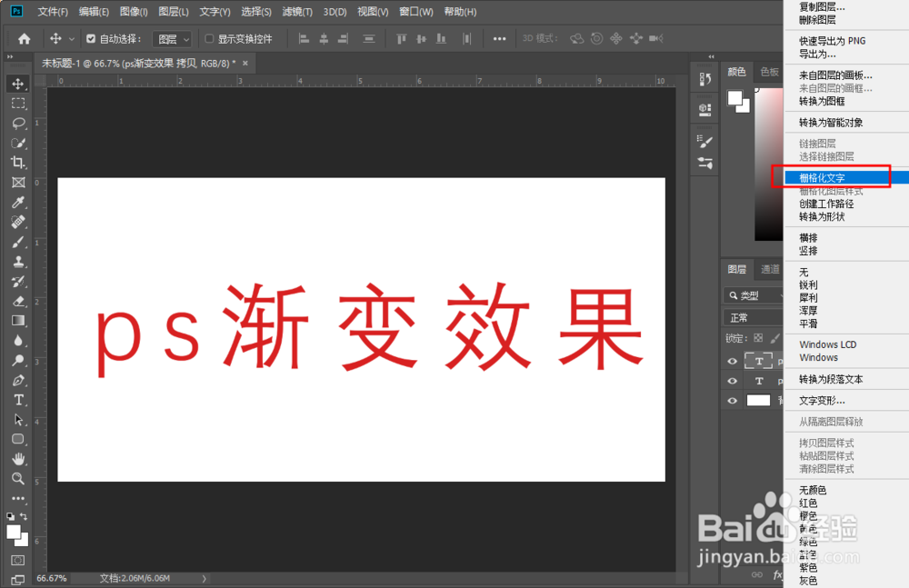Pick the Eyedropper tool
Viewport: 909px width, 588px height.
[x=18, y=200]
